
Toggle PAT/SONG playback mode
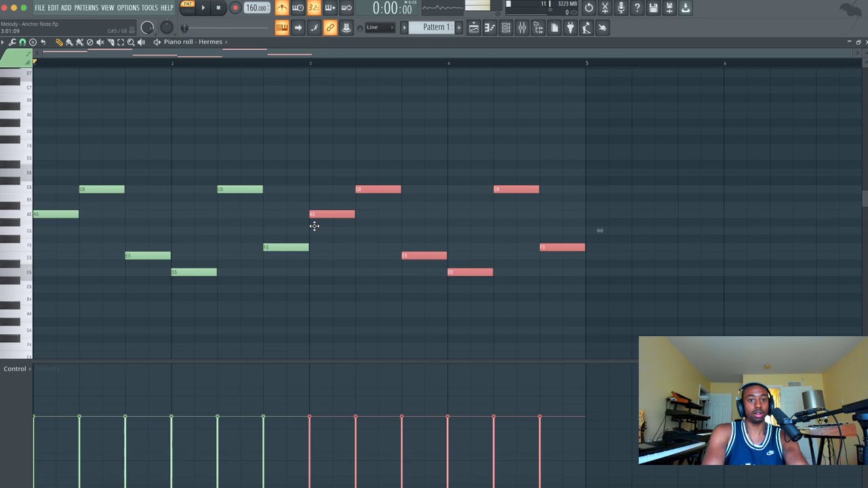coord(188,7)
